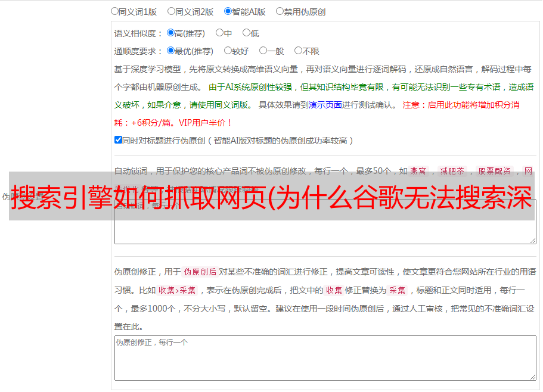This screenshot has height=392, width=543.
Task: Toggle the 同时对标题进行伪原创 checkbox
Action: tap(118, 140)
